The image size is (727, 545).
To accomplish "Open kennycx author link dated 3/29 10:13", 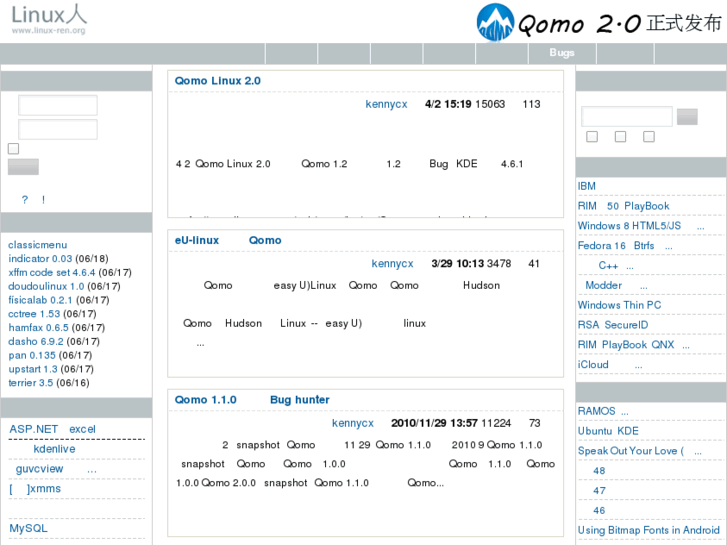I will [x=392, y=264].
